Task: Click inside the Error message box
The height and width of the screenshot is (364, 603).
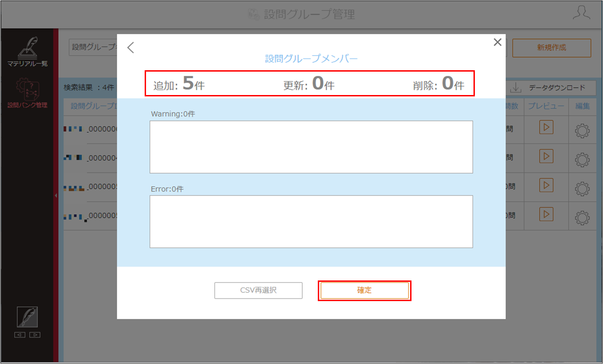Action: (311, 222)
